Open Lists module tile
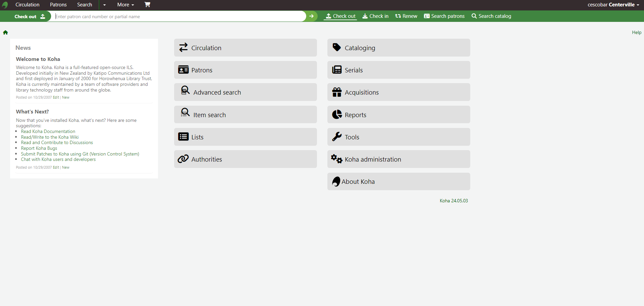The width and height of the screenshot is (644, 306). pyautogui.click(x=245, y=137)
